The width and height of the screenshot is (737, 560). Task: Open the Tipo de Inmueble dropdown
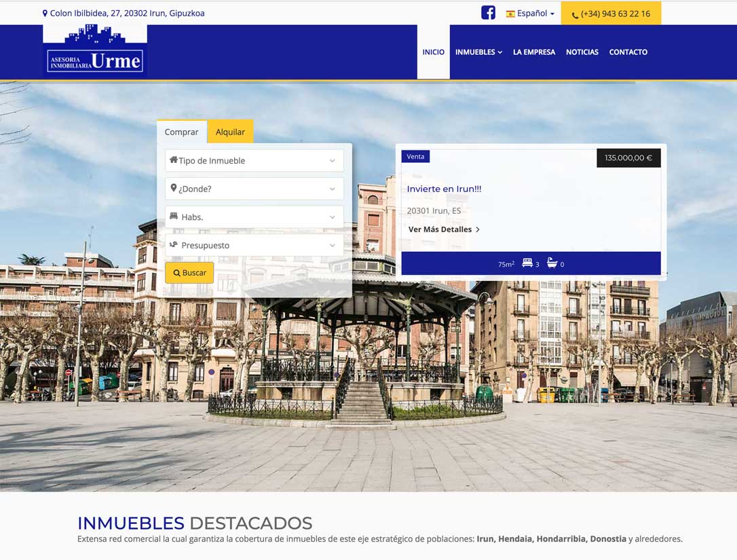253,160
